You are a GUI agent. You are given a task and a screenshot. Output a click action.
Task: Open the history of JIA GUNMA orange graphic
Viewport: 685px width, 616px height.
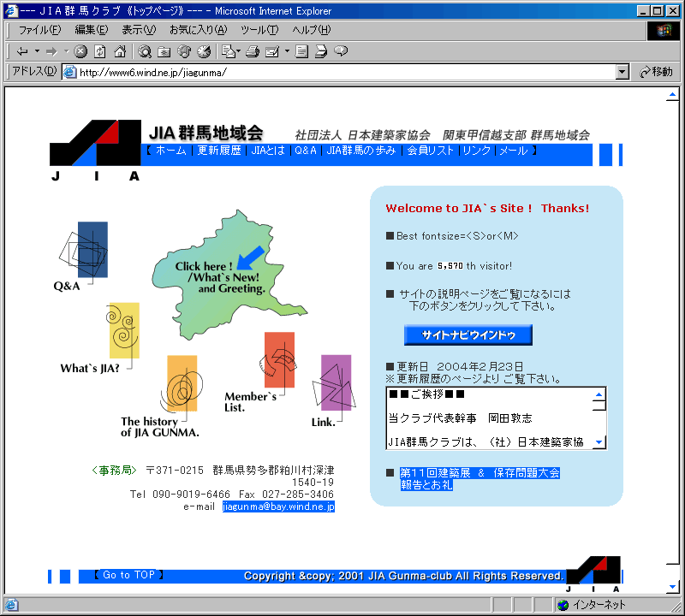pyautogui.click(x=182, y=383)
